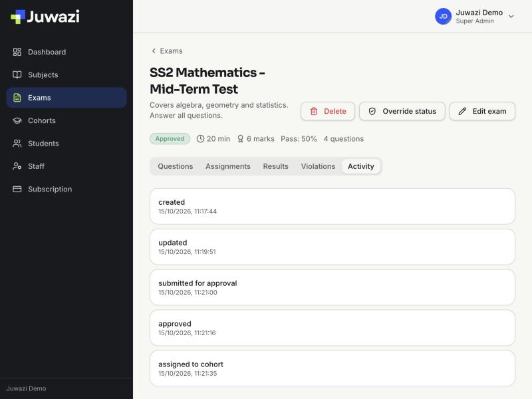Click the JD avatar circle
The height and width of the screenshot is (399, 532).
pyautogui.click(x=443, y=16)
